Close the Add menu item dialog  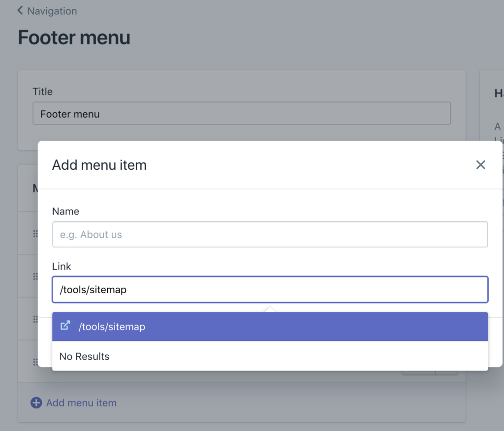pyautogui.click(x=480, y=165)
